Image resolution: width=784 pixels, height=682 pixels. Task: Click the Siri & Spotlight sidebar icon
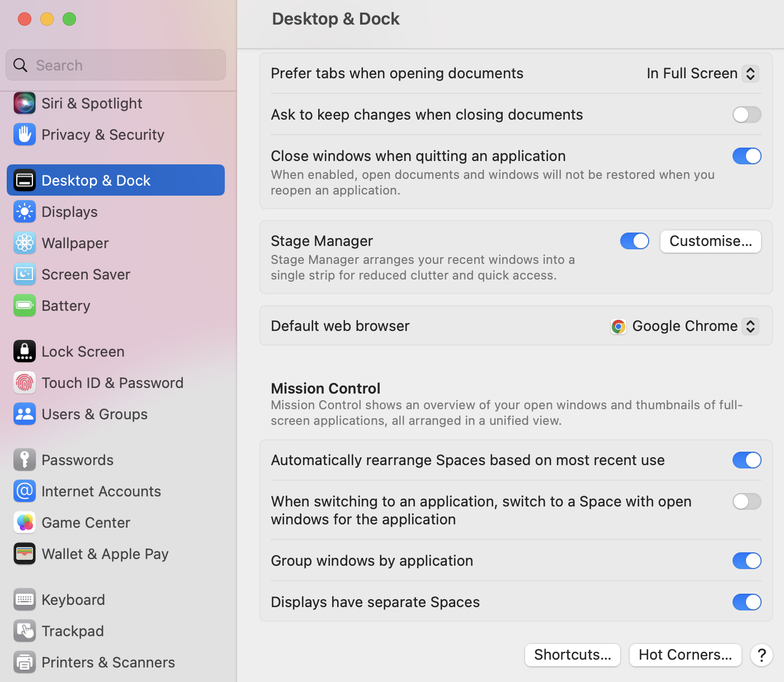pyautogui.click(x=25, y=103)
